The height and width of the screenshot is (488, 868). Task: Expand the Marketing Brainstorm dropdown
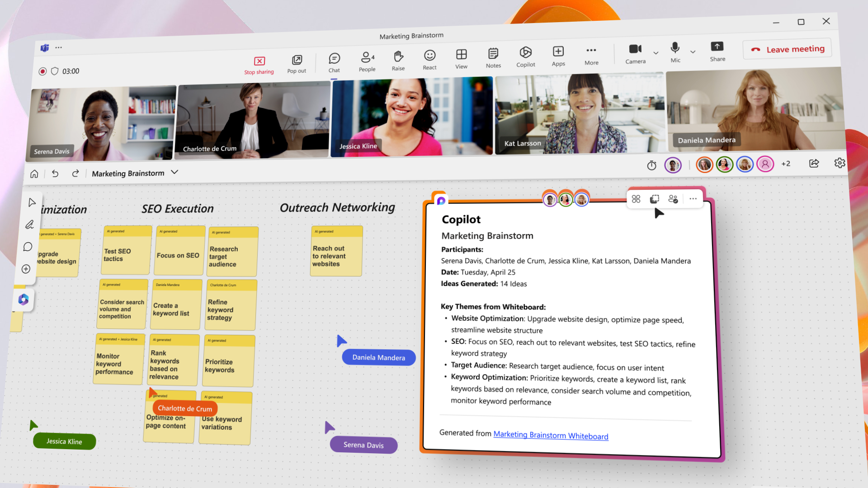[x=175, y=173]
